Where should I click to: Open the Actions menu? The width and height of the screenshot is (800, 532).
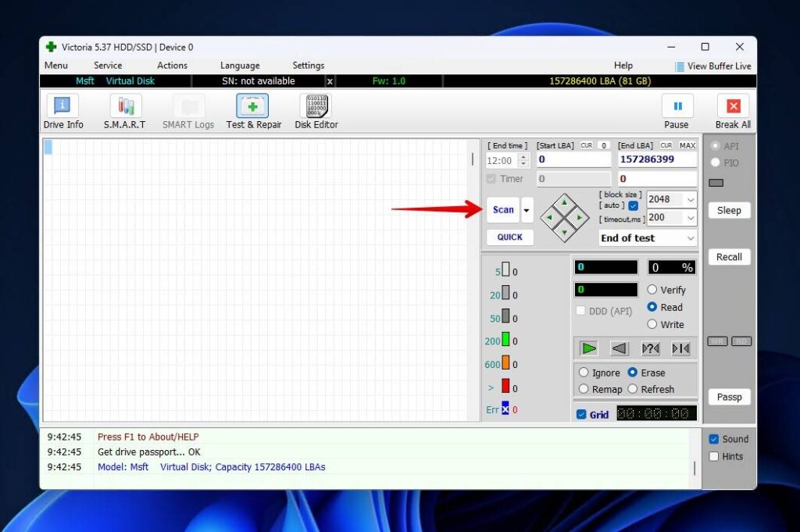click(x=172, y=65)
